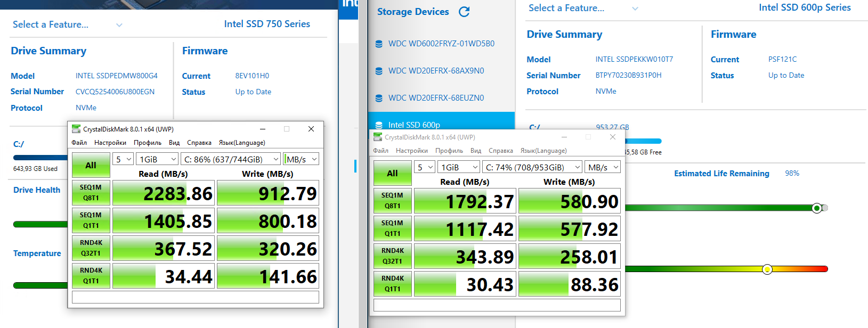Click serial number BTPY70230B931P0H

[x=629, y=75]
